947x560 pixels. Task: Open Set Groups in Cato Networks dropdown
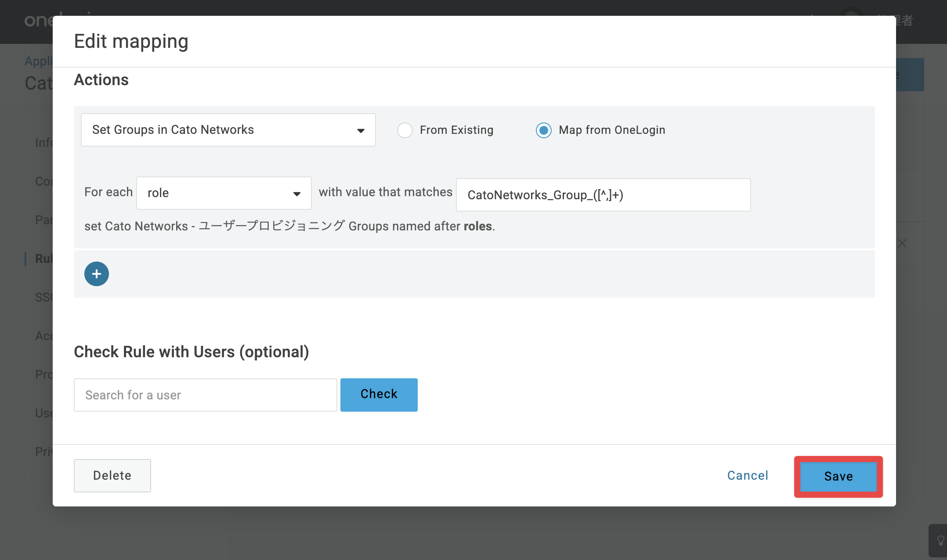(x=228, y=130)
